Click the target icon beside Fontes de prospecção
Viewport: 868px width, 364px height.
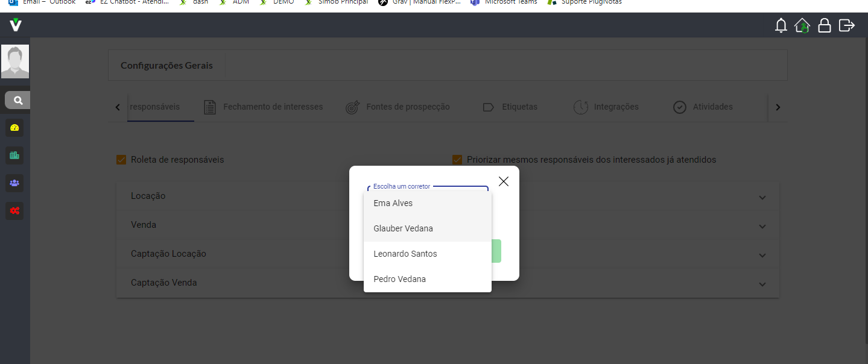click(x=352, y=107)
